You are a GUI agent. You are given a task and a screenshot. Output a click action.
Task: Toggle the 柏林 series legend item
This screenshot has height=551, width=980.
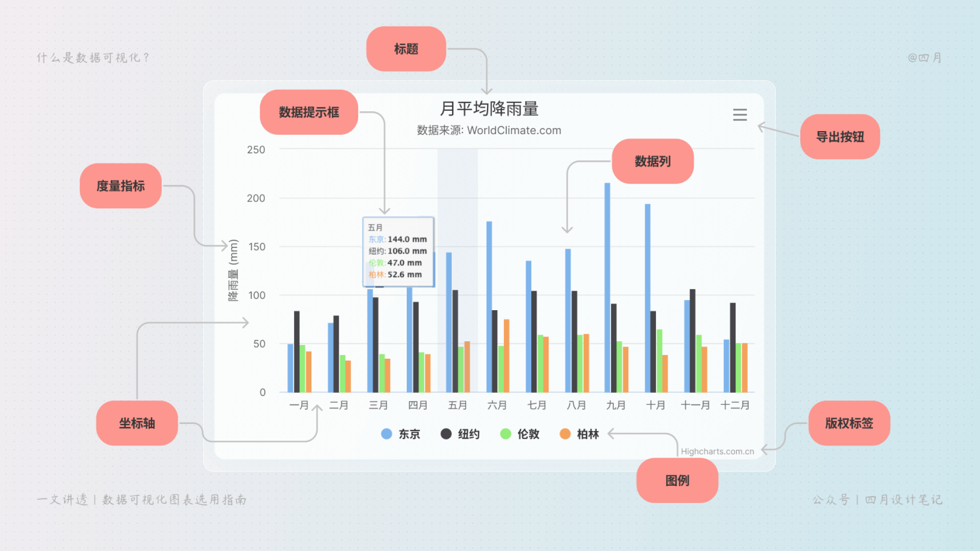579,434
